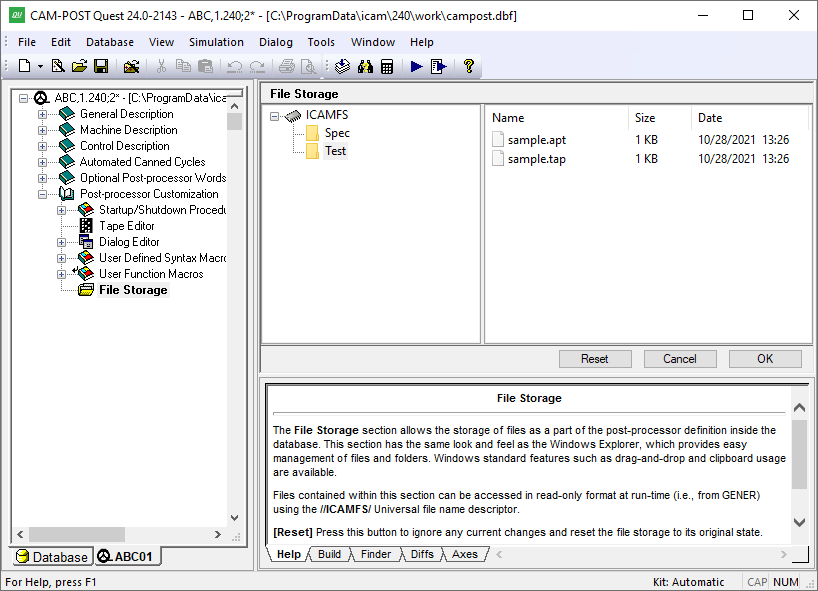
Task: Click the greyed-out Cut scissors icon
Action: 161,66
